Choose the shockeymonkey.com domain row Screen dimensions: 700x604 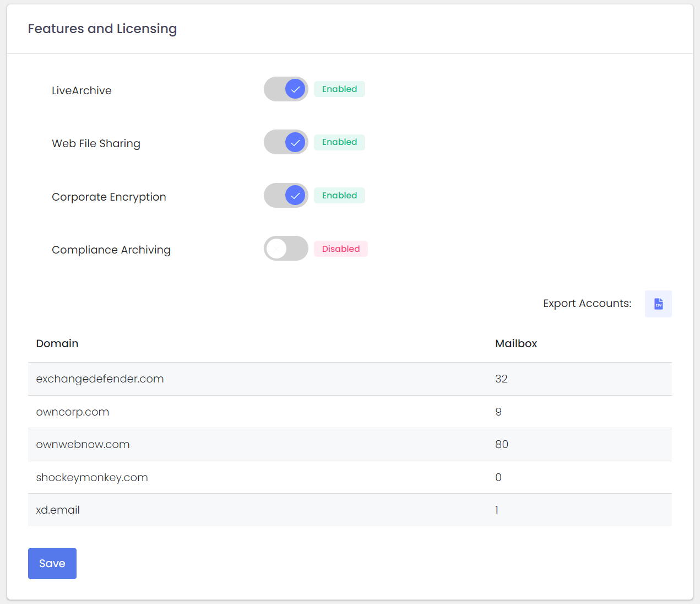click(x=92, y=478)
